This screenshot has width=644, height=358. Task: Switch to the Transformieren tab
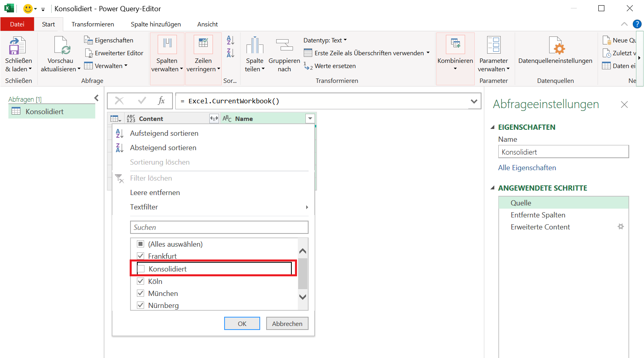coord(93,24)
